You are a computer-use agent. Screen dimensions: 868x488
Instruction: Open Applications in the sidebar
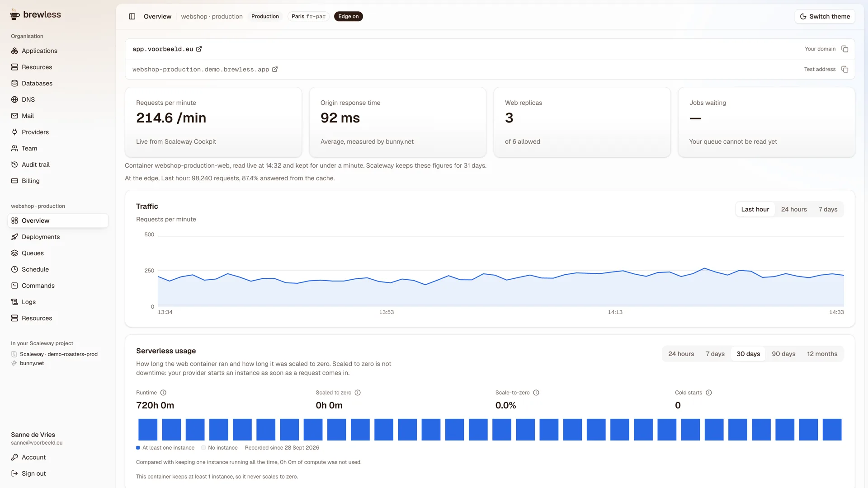(x=58, y=51)
